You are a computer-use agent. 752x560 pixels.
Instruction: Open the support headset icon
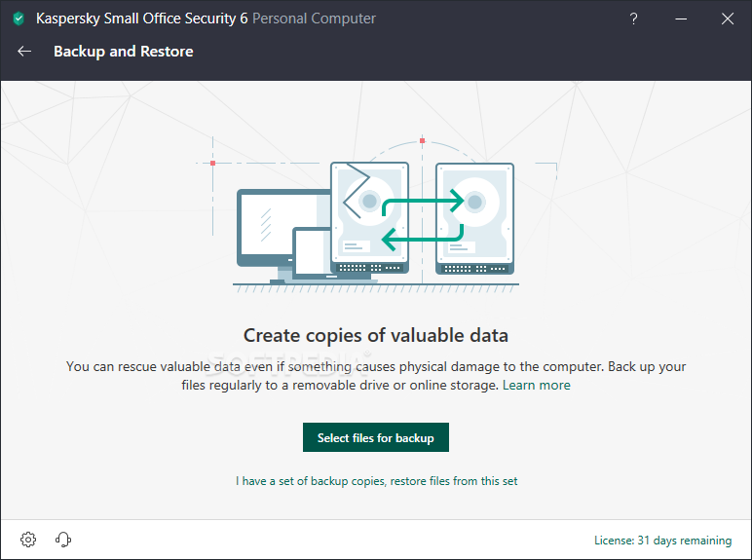click(63, 540)
